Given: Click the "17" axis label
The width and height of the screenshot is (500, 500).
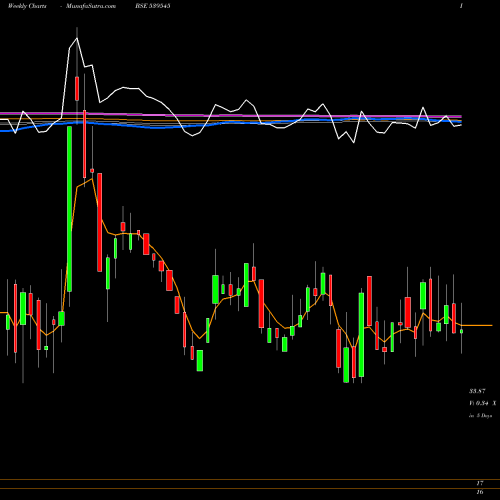Looking at the screenshot, I should [480, 483].
